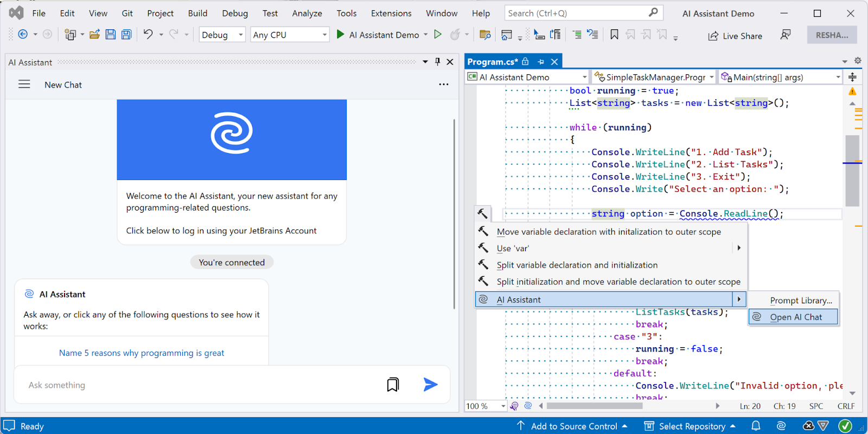Click the prompt library bookmark icon
The image size is (868, 434).
[393, 385]
